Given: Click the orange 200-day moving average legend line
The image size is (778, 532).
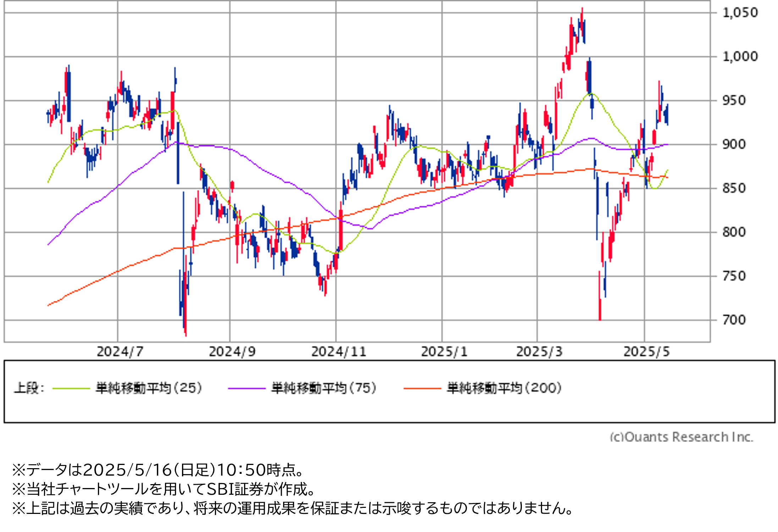Looking at the screenshot, I should point(422,388).
